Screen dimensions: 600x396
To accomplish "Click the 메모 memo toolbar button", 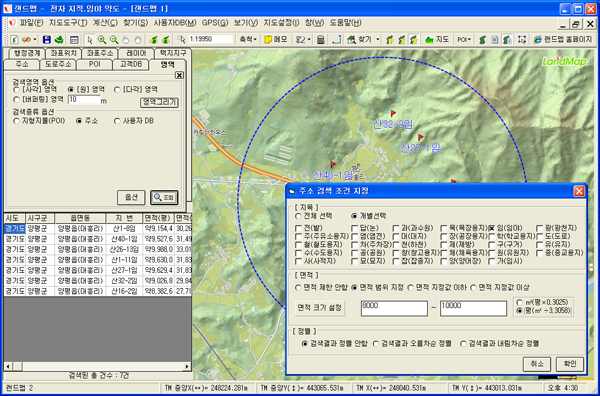I will (x=276, y=39).
